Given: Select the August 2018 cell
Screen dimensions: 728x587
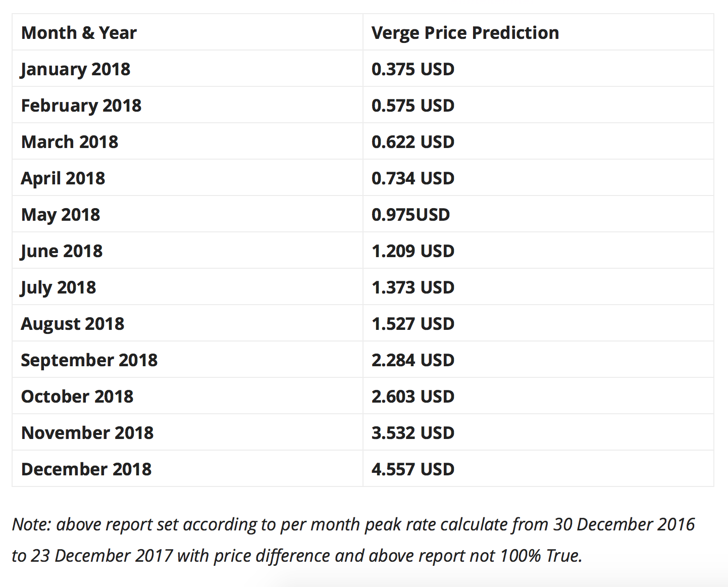Looking at the screenshot, I should click(73, 324).
